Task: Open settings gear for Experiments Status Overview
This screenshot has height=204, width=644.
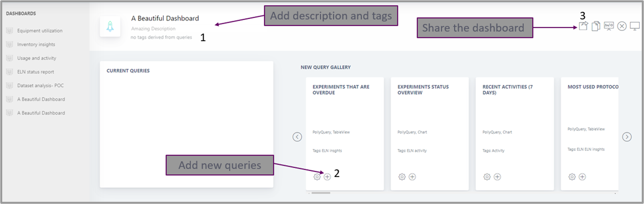Action: 402,177
